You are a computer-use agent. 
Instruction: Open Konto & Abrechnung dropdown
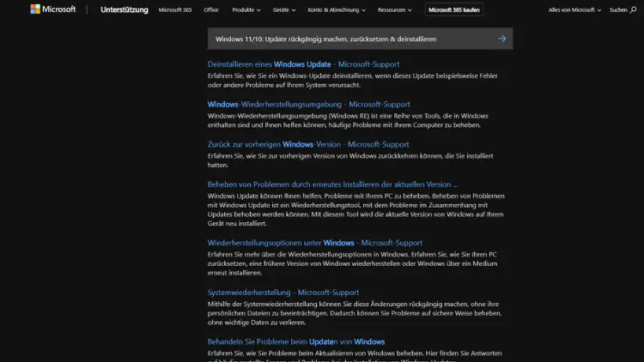(x=337, y=9)
